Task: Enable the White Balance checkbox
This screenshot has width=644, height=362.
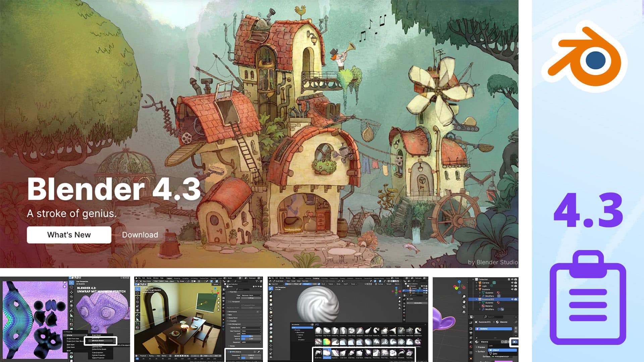Action: coord(230,352)
